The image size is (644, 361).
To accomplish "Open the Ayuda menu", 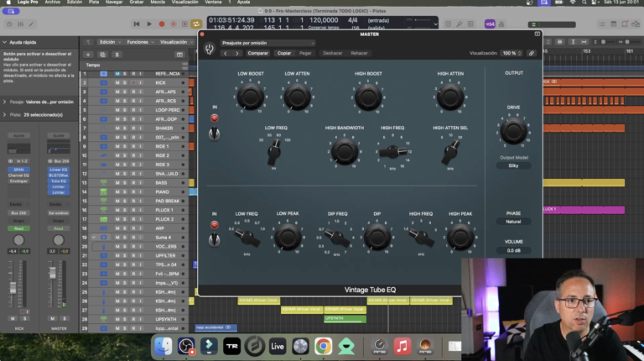I will (x=243, y=2).
